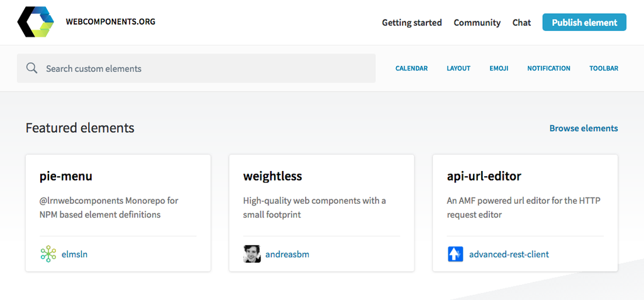Click the advanced-rest-client arrow icon
Screen dimensions: 644x300
[455, 254]
